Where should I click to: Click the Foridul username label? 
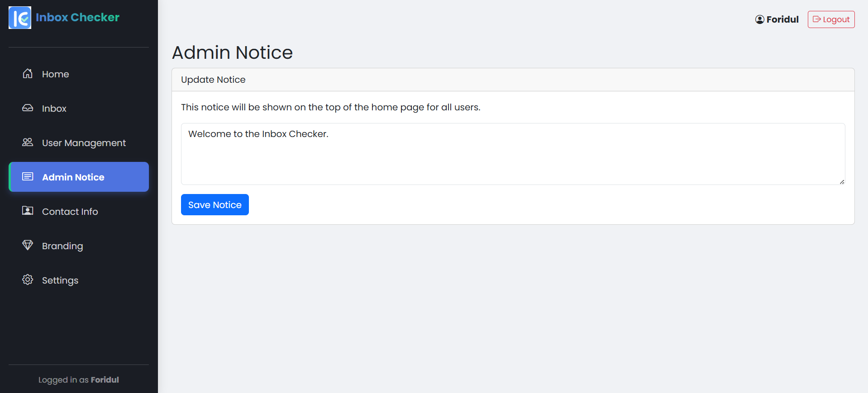coord(782,19)
